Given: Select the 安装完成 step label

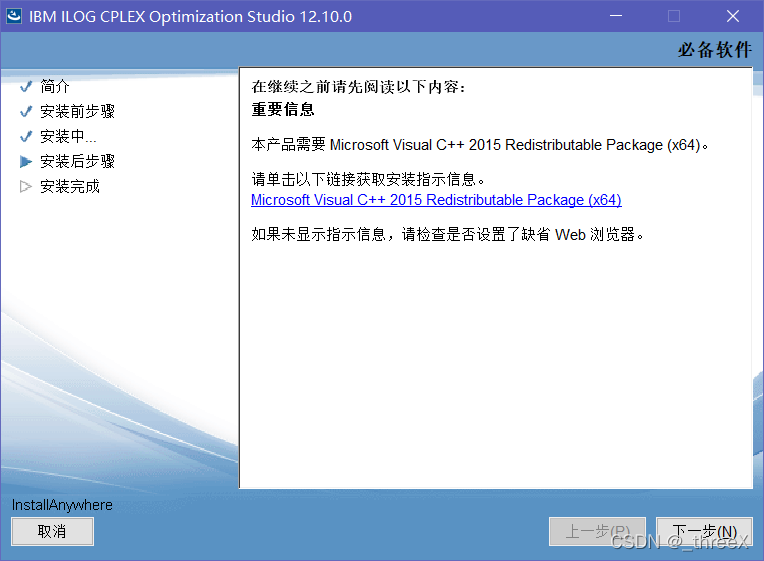Looking at the screenshot, I should [70, 187].
